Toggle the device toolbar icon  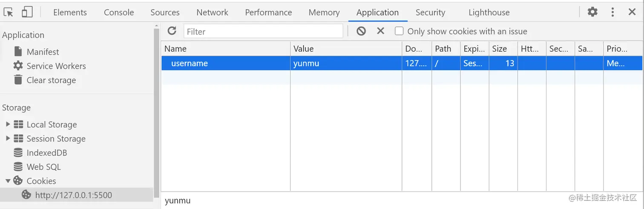pos(27,12)
